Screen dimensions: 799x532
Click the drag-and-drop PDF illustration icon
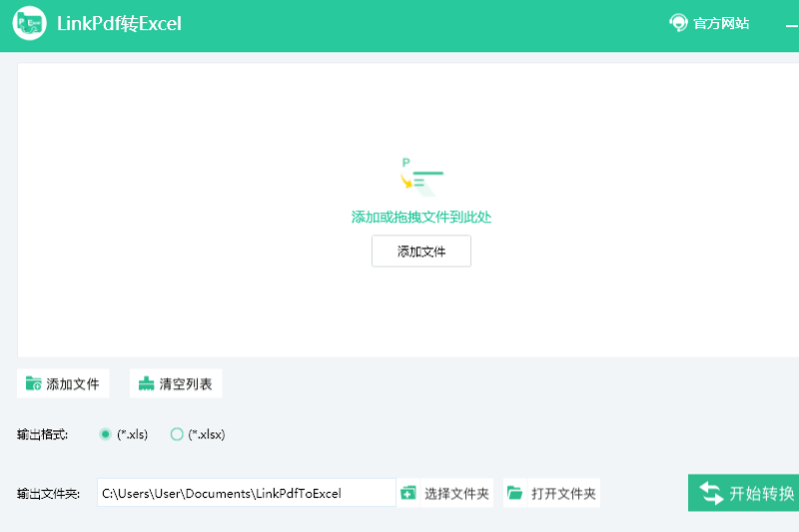point(420,177)
